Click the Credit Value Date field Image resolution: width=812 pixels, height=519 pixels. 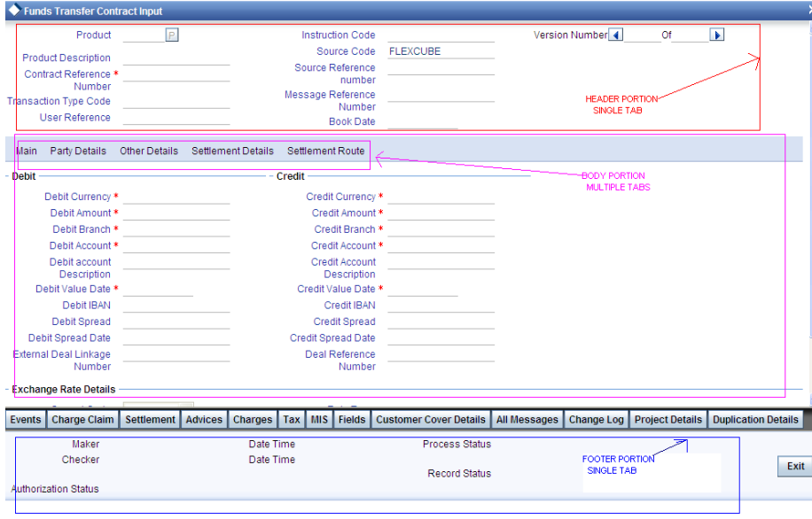tap(423, 290)
